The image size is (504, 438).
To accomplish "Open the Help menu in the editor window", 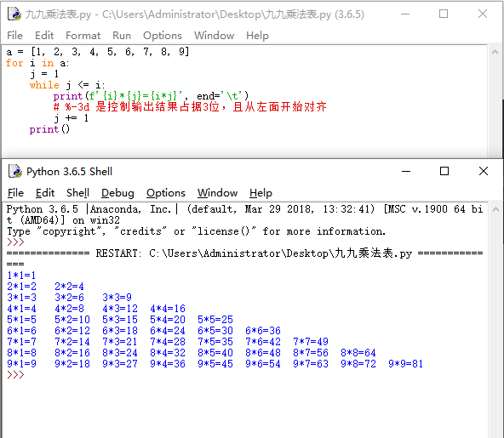I will pos(257,36).
